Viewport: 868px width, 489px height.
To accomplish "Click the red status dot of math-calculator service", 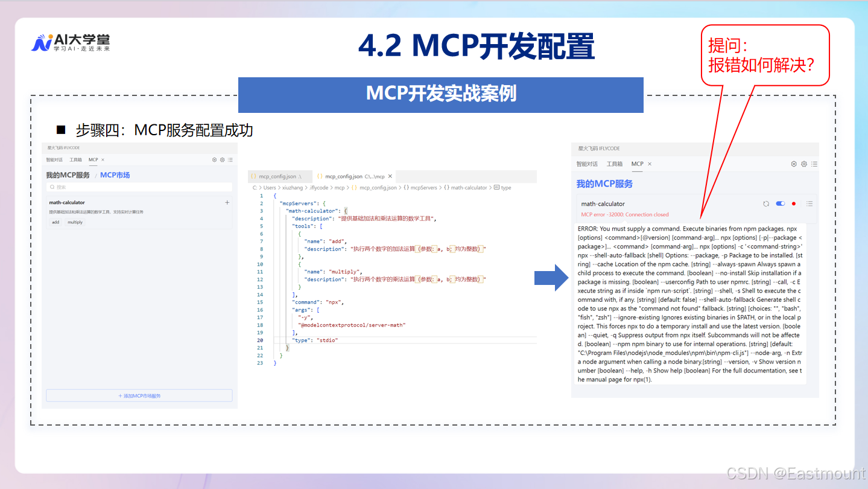I will pyautogui.click(x=793, y=203).
